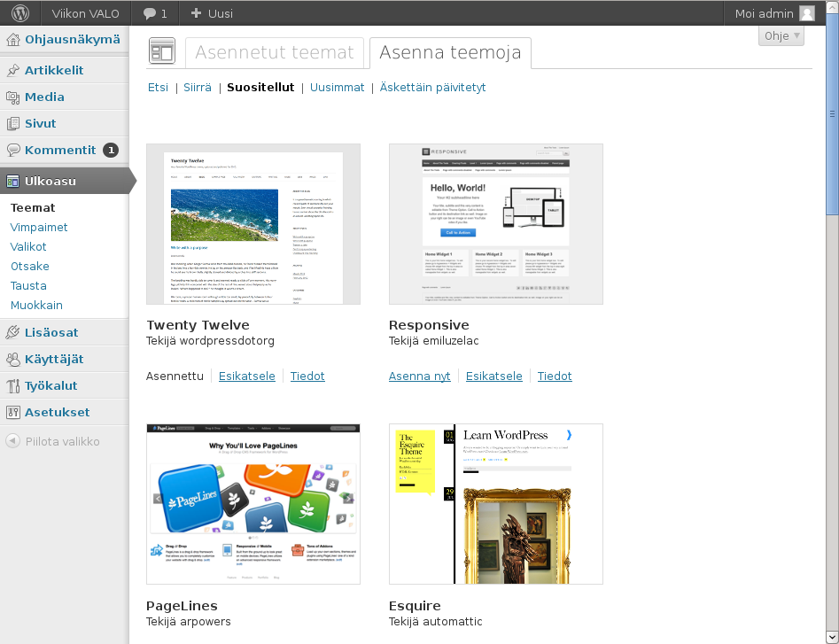Install Responsive theme with Asenna nyt
The image size is (839, 644).
click(x=420, y=376)
